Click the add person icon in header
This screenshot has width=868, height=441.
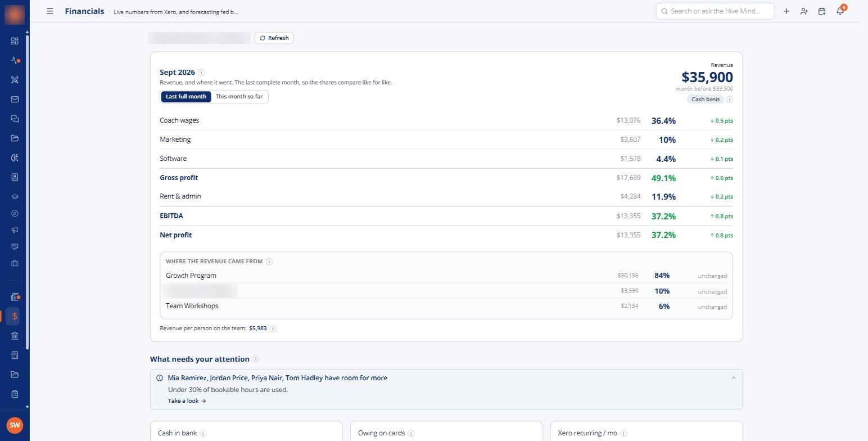[x=804, y=11]
